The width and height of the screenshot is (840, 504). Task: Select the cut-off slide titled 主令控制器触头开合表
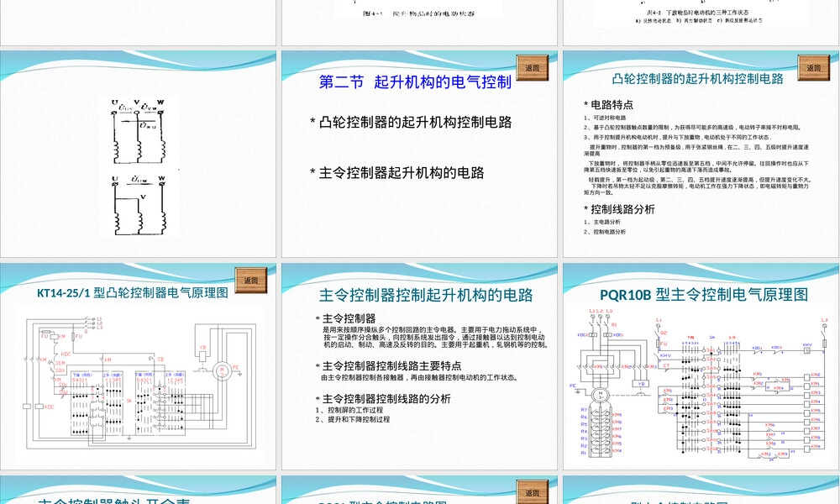click(x=139, y=490)
